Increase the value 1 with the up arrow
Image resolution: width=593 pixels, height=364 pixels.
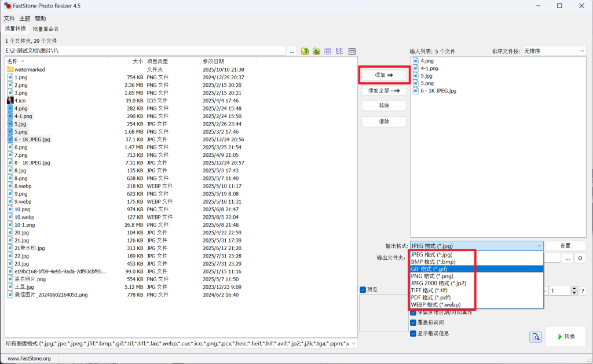pos(574,289)
